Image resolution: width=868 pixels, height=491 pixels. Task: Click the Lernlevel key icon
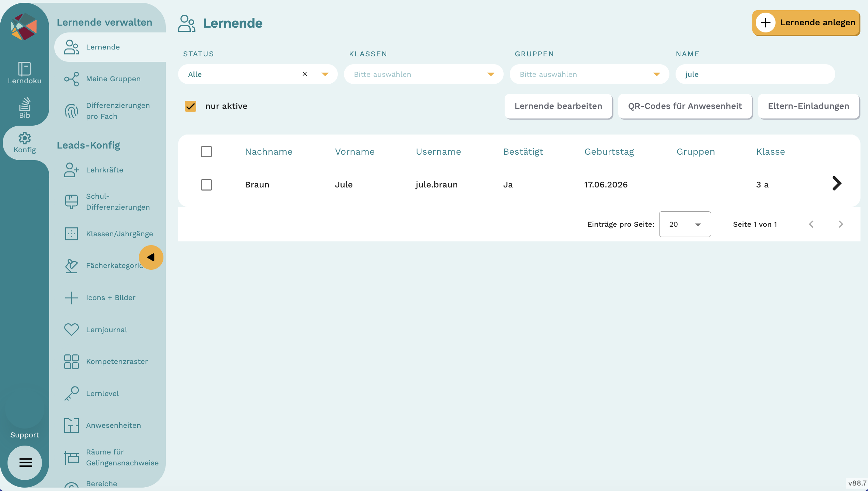point(71,393)
